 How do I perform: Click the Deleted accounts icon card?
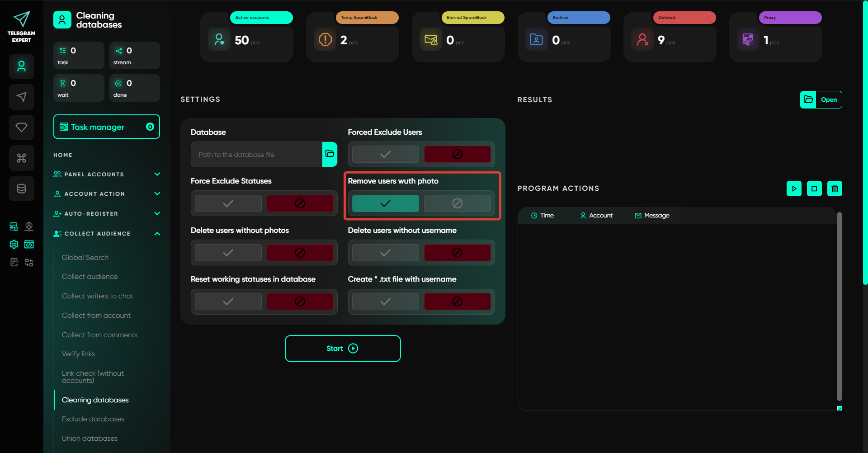[642, 40]
